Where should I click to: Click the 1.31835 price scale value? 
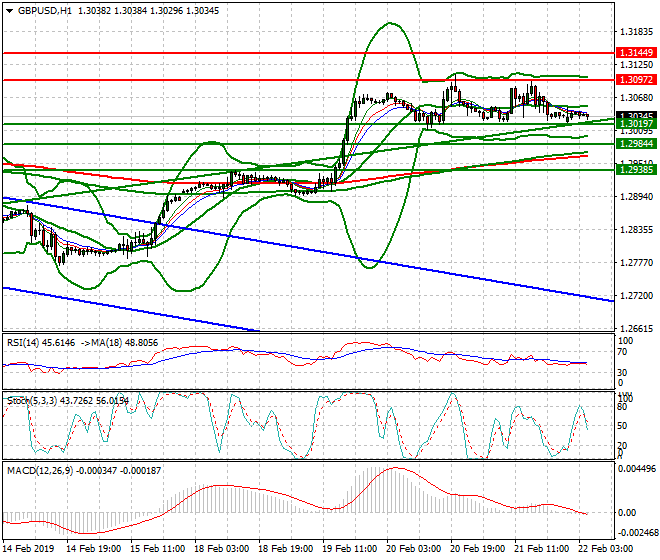637,32
